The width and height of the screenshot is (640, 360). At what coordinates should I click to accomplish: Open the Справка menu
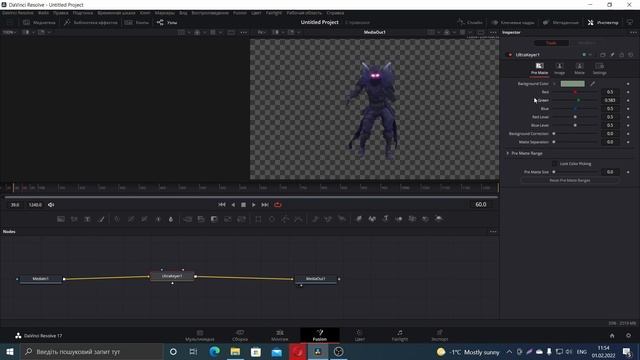point(335,13)
